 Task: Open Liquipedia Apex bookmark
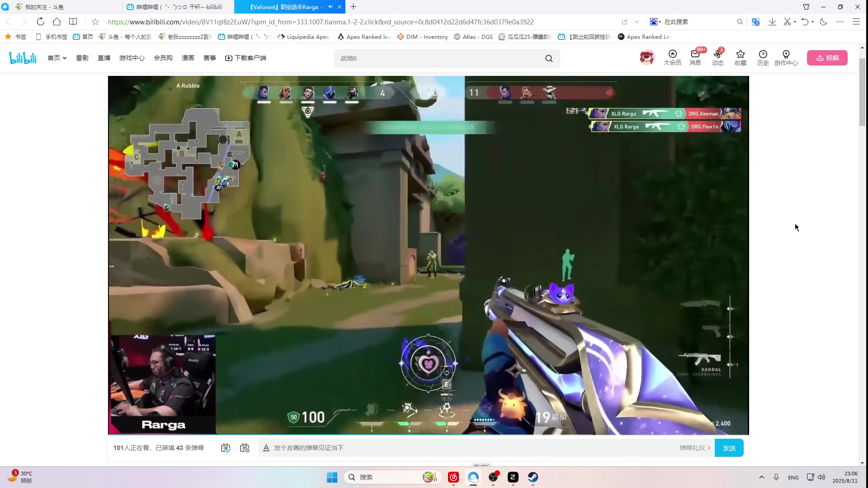(x=303, y=37)
